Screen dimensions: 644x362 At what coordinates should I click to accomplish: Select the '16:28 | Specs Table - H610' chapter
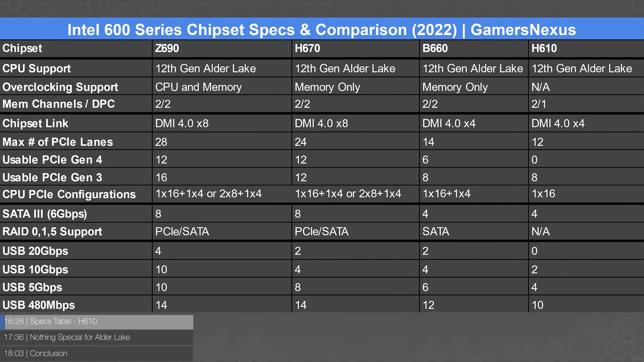97,321
